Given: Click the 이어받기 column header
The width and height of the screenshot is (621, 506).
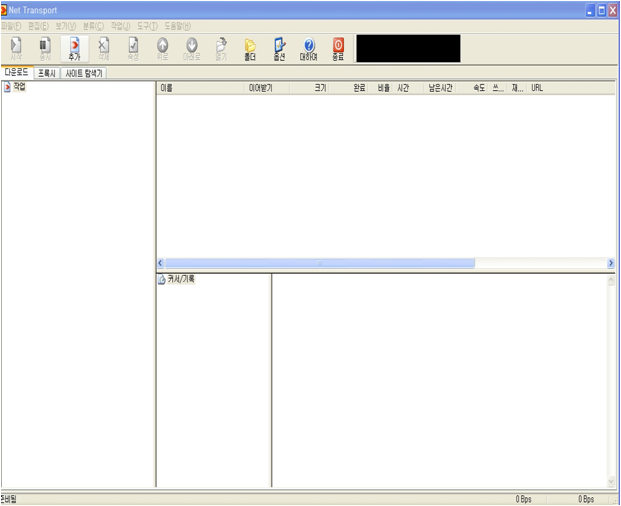Looking at the screenshot, I should [267, 88].
